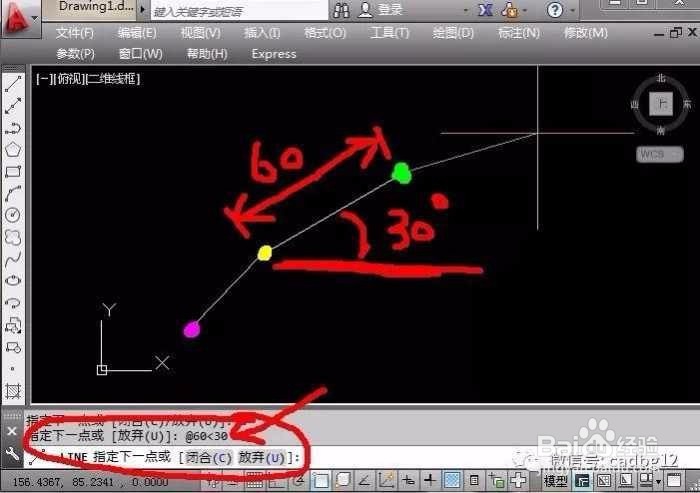Toggle the Annotation Monitor plus icon
Image resolution: width=700 pixels, height=493 pixels.
tap(518, 480)
